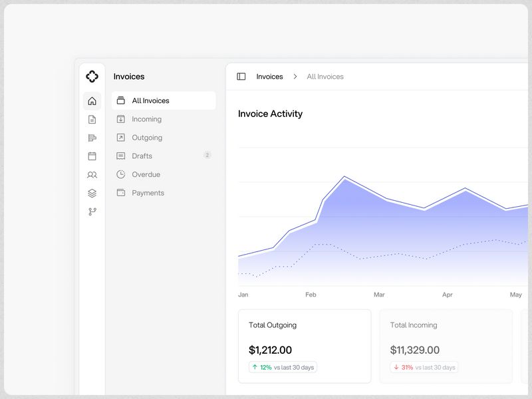
Task: Click the Drafts count badge 2
Action: 207,155
